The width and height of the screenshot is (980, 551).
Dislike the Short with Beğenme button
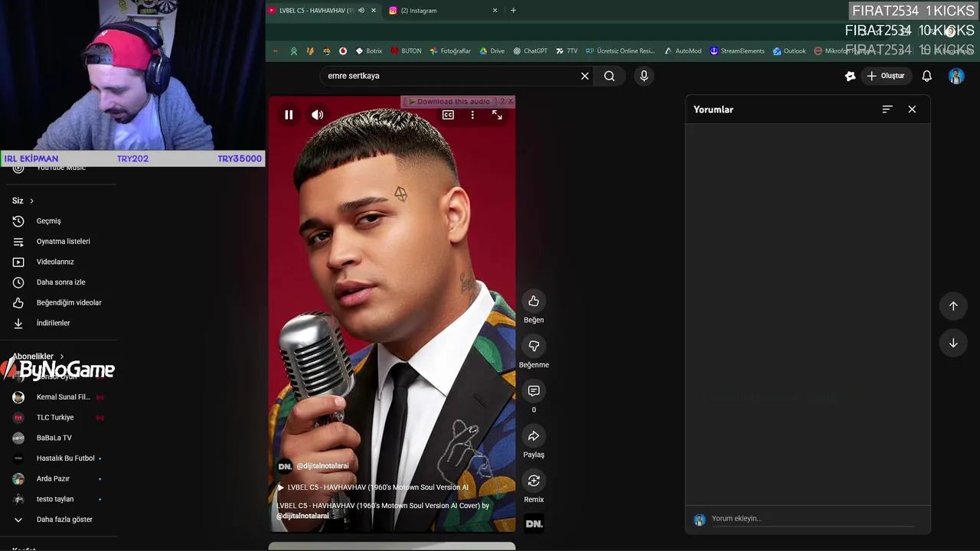click(534, 346)
